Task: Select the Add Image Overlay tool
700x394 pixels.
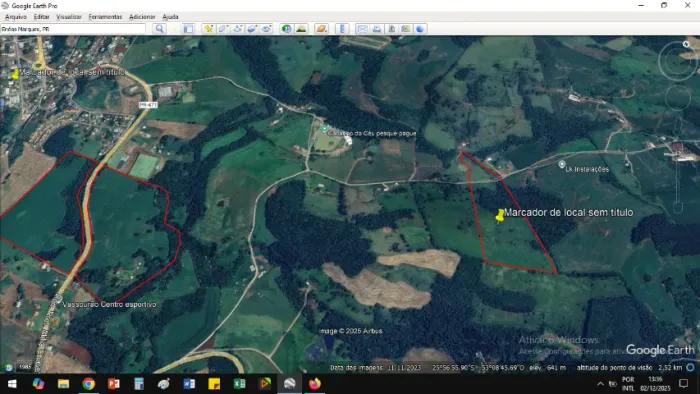Action: tap(252, 29)
